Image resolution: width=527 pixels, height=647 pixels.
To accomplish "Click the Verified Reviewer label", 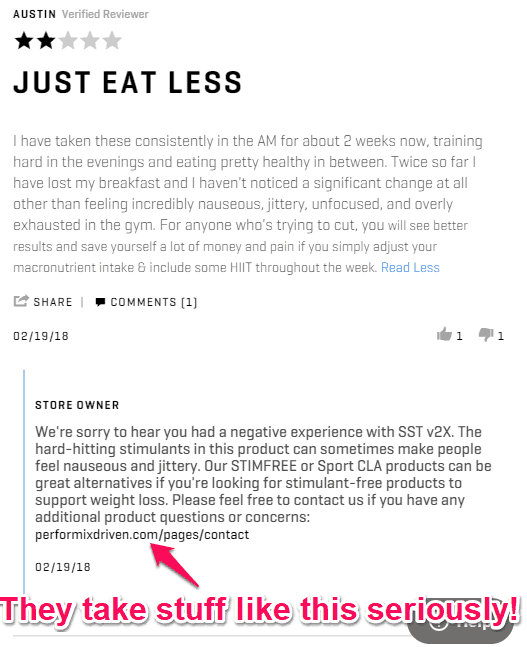I will pos(105,14).
